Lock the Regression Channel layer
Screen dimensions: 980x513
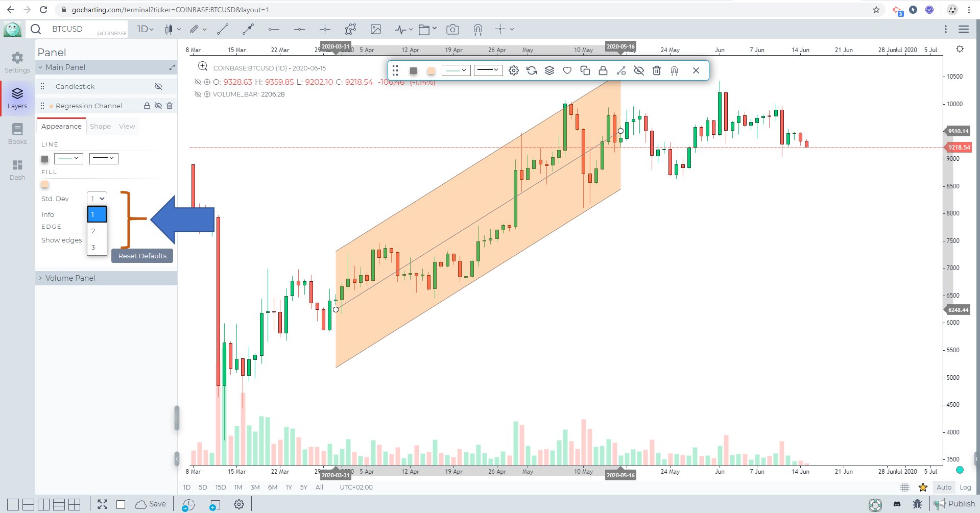point(147,106)
